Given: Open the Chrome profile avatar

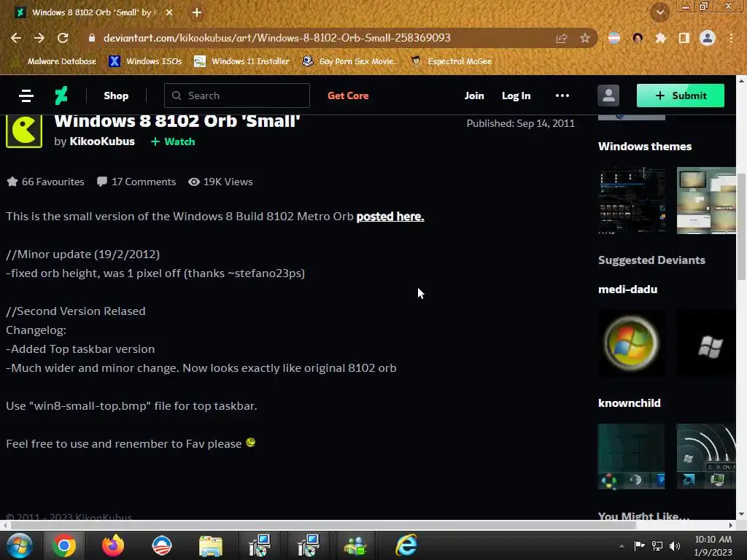Looking at the screenshot, I should (x=708, y=38).
